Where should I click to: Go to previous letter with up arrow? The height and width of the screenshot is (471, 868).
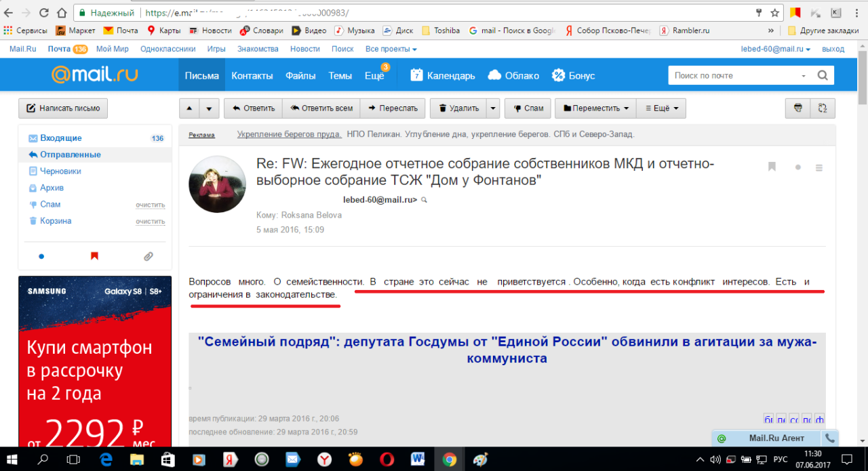(x=189, y=108)
